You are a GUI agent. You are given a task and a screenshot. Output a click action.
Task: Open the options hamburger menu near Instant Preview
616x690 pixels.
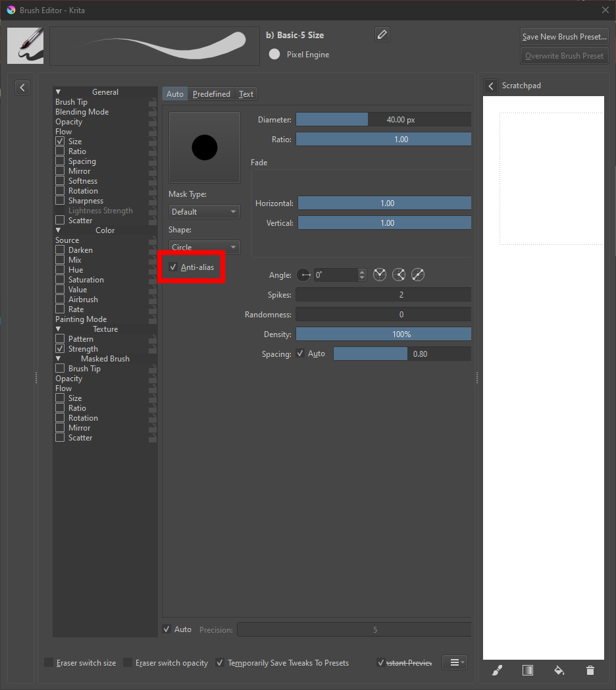[454, 662]
